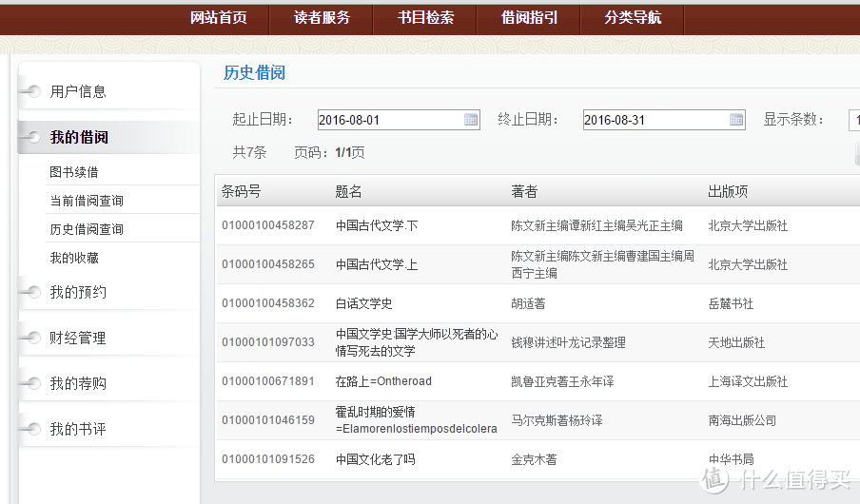
Task: Select 借阅指引 in the top menu
Action: (529, 17)
